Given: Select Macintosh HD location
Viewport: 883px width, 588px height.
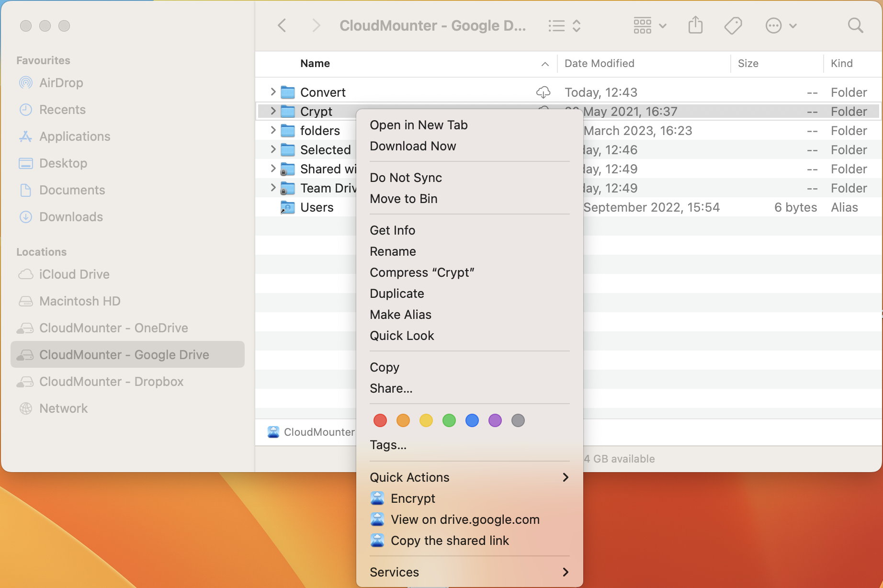Looking at the screenshot, I should (127, 301).
